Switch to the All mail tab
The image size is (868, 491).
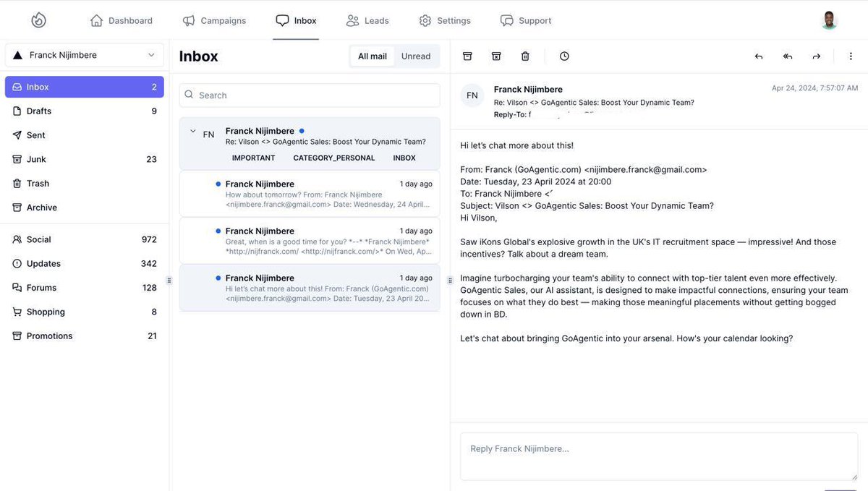click(x=371, y=54)
